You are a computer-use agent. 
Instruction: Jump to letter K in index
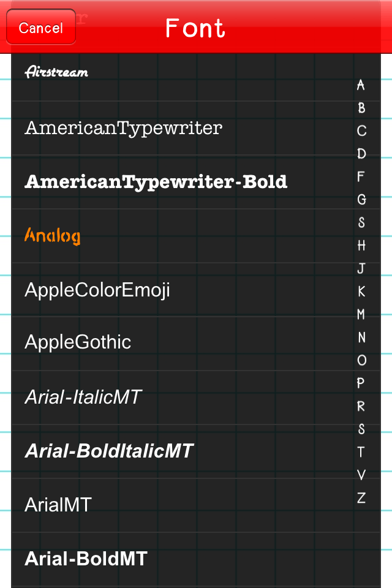[x=361, y=292]
